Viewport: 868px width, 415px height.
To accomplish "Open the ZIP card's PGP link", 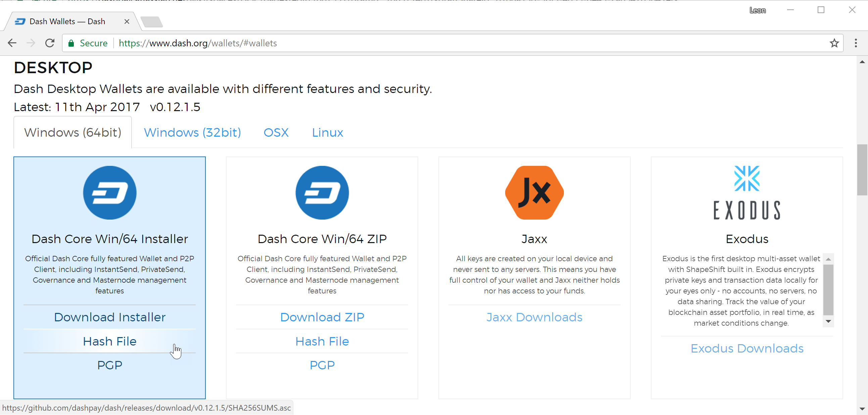I will pyautogui.click(x=322, y=365).
